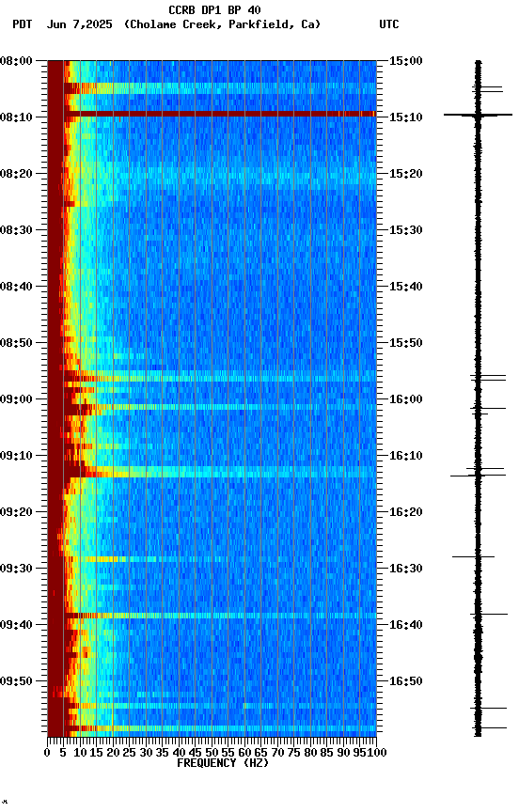Click the 'UTC' timezone label

click(x=389, y=24)
